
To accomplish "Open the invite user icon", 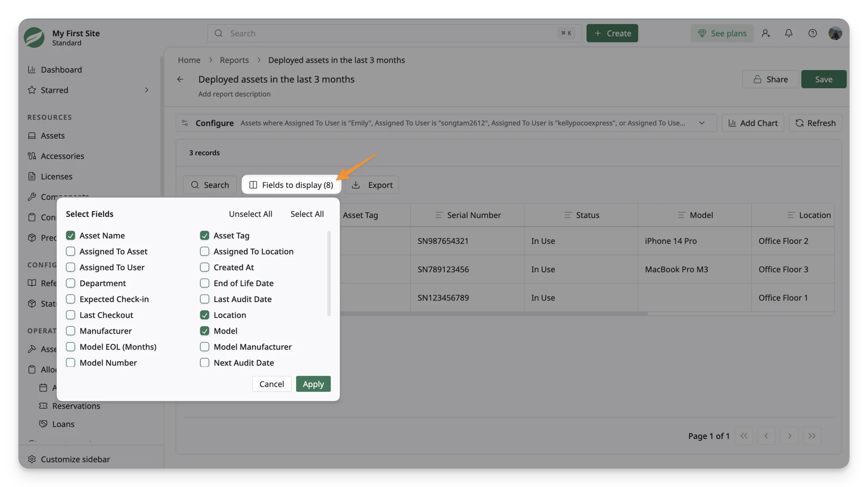I will click(x=766, y=33).
